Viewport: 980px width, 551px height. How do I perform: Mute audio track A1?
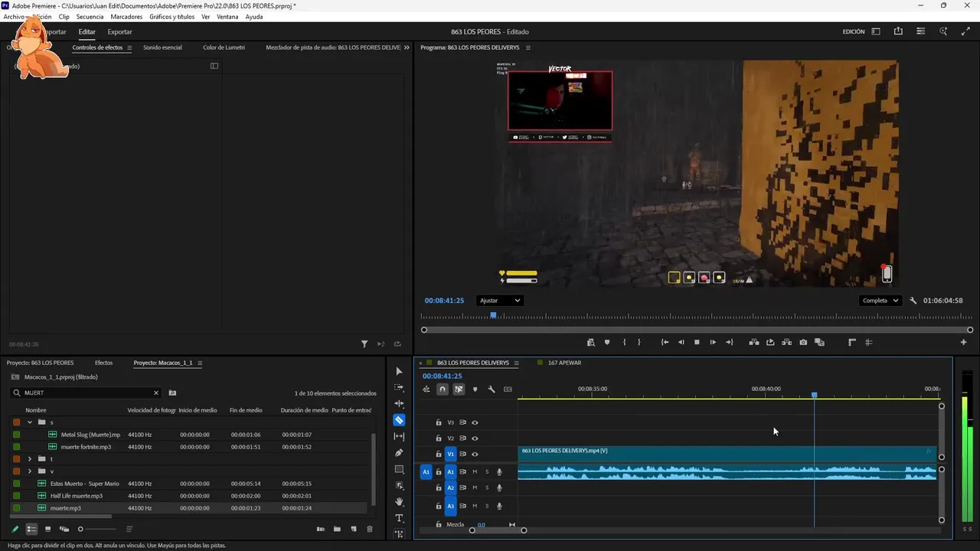(475, 472)
